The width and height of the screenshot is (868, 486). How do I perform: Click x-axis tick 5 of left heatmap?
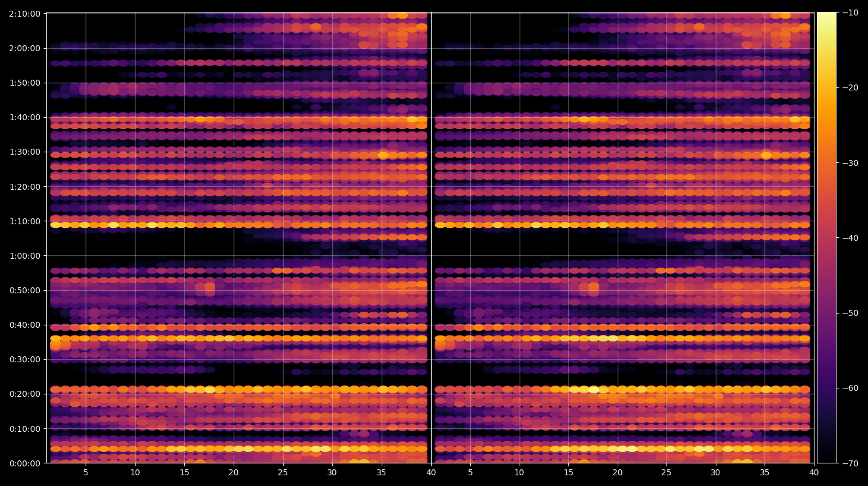[x=86, y=472]
